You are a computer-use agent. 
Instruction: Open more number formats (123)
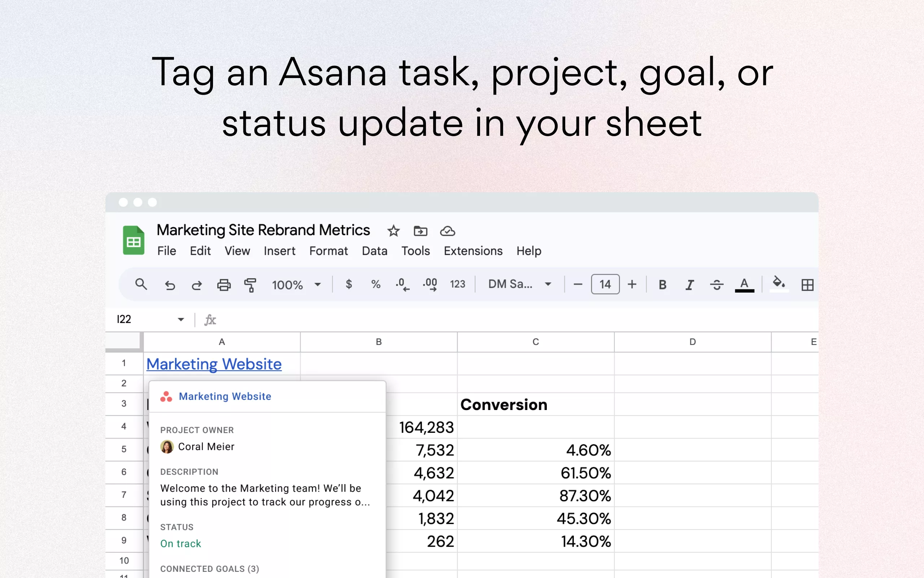pos(457,284)
